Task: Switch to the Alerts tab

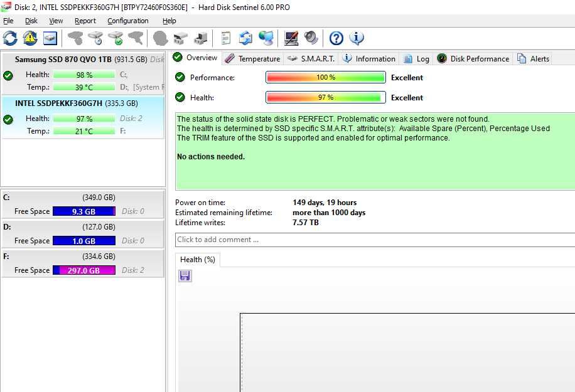Action: (x=533, y=58)
